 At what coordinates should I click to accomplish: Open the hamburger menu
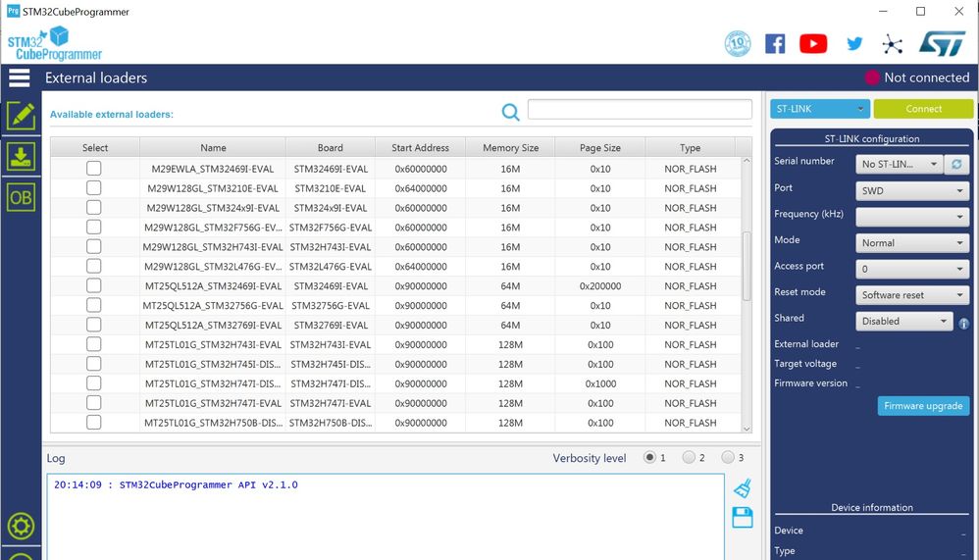20,78
